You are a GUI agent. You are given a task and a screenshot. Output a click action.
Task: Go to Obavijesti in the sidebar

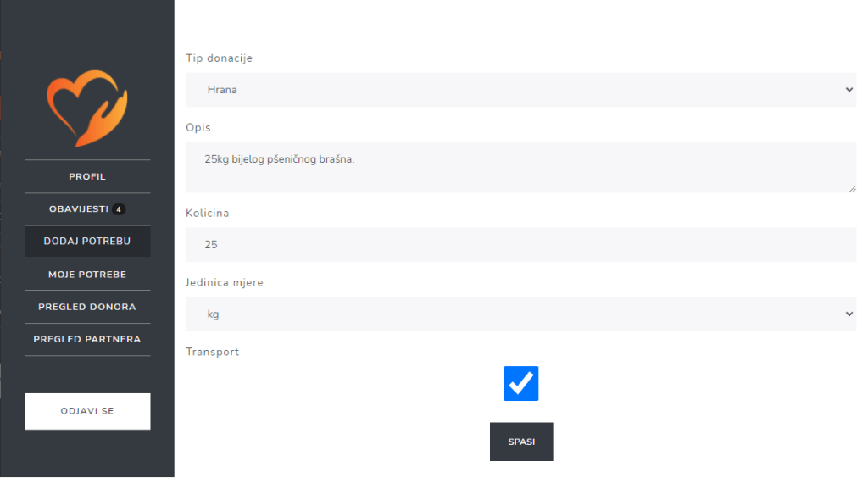click(x=79, y=209)
